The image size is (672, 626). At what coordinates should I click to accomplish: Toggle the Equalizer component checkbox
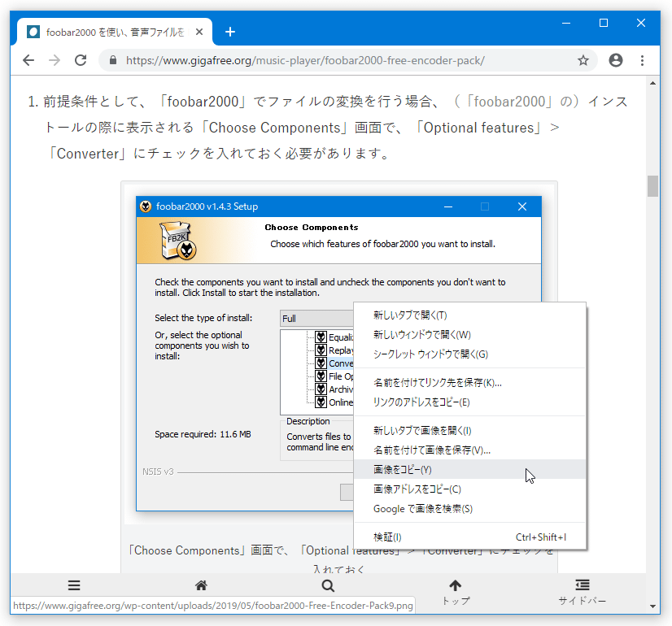pyautogui.click(x=321, y=337)
